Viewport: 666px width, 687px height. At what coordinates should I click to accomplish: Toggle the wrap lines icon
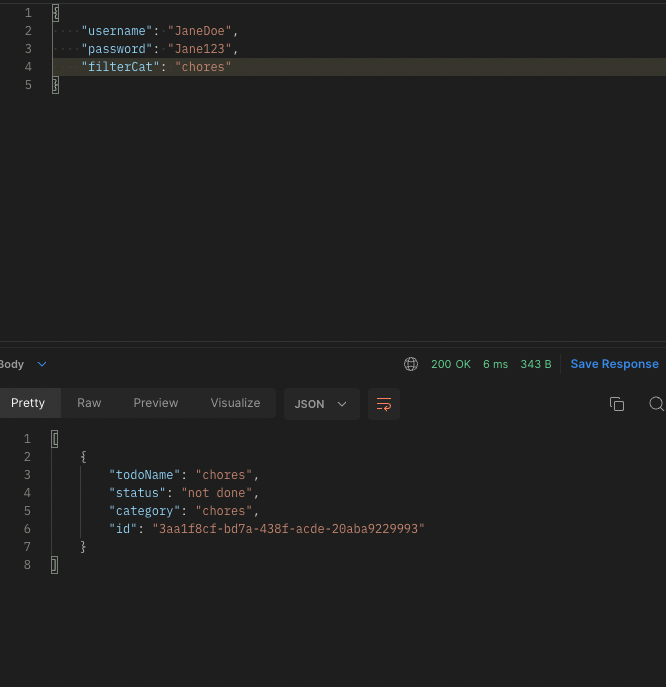[x=384, y=404]
